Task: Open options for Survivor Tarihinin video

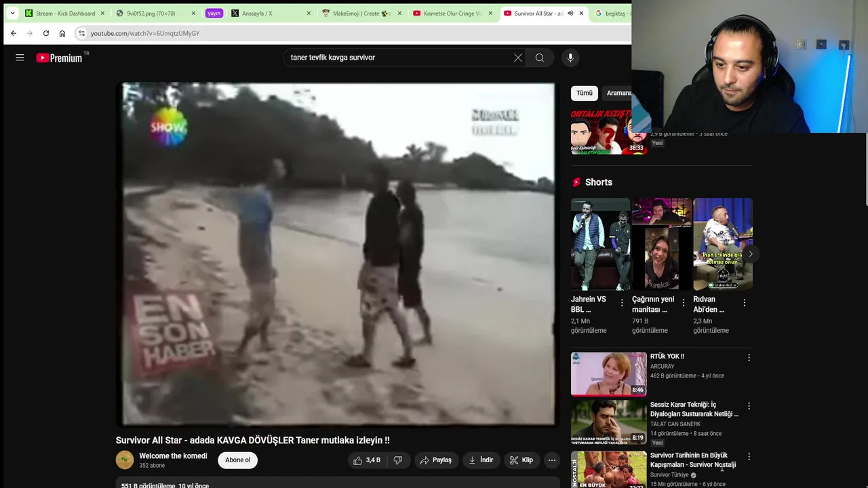Action: [x=749, y=457]
